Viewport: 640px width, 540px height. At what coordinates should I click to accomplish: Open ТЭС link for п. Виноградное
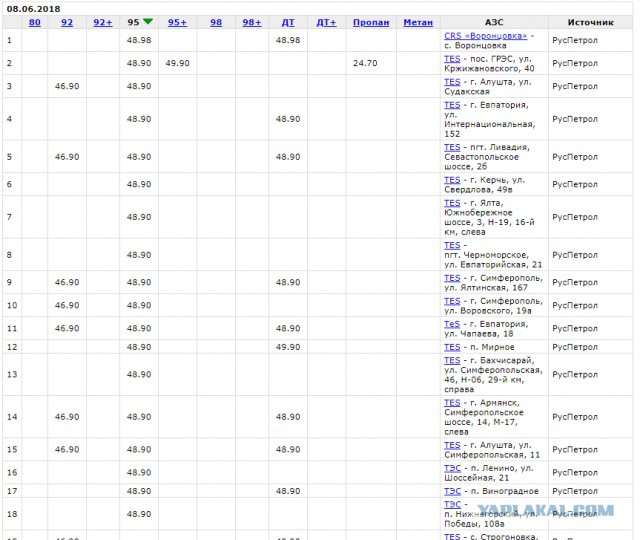click(x=452, y=491)
